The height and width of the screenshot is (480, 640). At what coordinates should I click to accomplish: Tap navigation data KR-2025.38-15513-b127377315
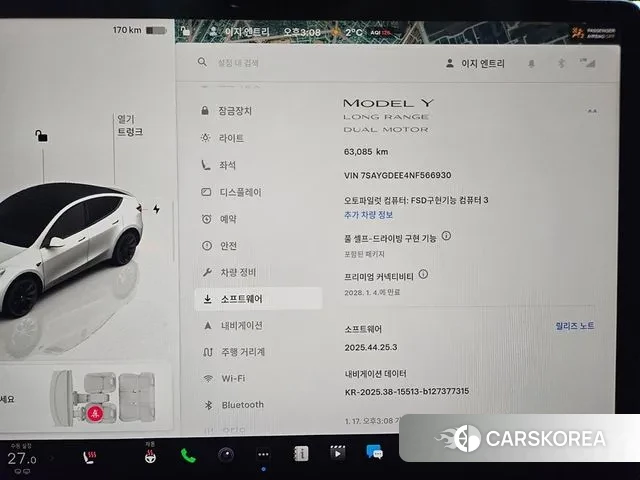[407, 392]
